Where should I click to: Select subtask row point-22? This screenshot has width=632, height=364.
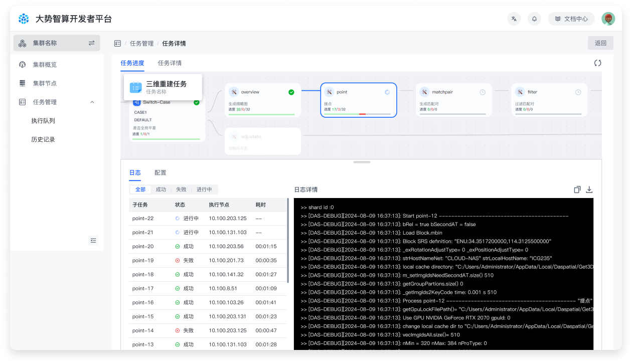[208, 219]
